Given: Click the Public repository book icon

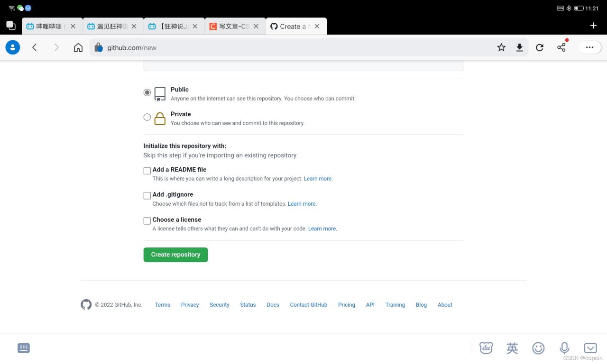Looking at the screenshot, I should [160, 94].
